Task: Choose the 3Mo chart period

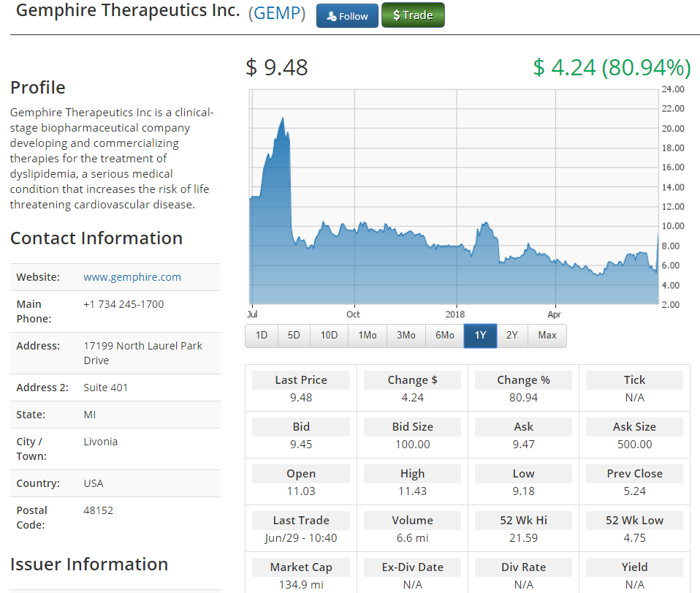Action: coord(406,335)
